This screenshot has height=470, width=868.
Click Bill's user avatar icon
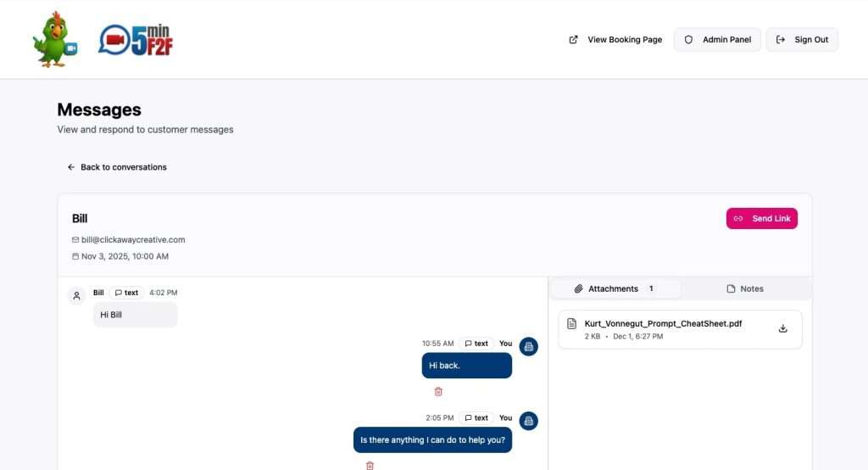pos(77,296)
